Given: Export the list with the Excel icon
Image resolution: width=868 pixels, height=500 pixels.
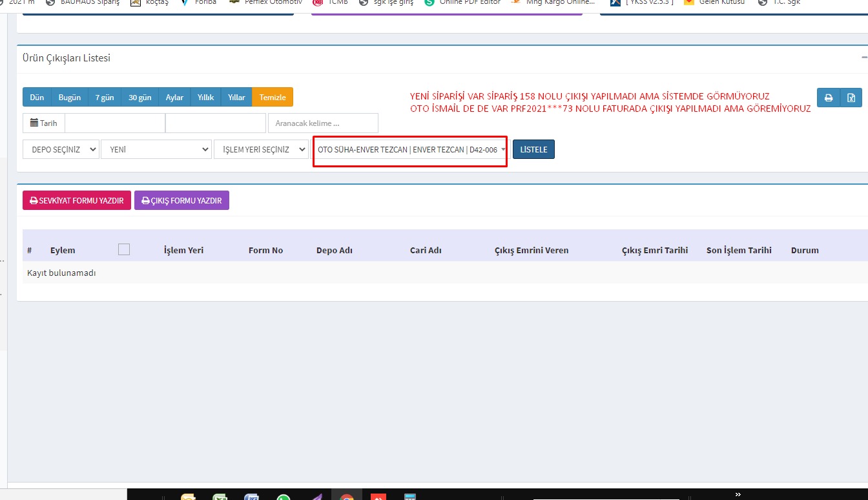Looking at the screenshot, I should (x=851, y=98).
